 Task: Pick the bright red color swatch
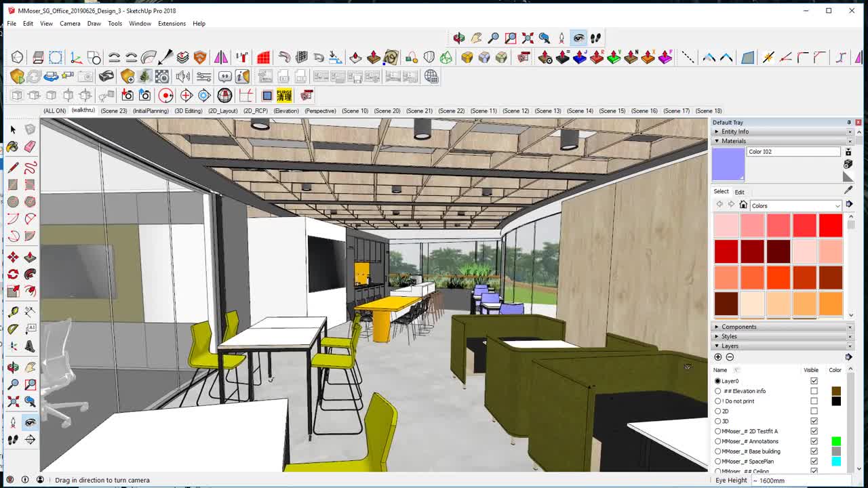831,225
